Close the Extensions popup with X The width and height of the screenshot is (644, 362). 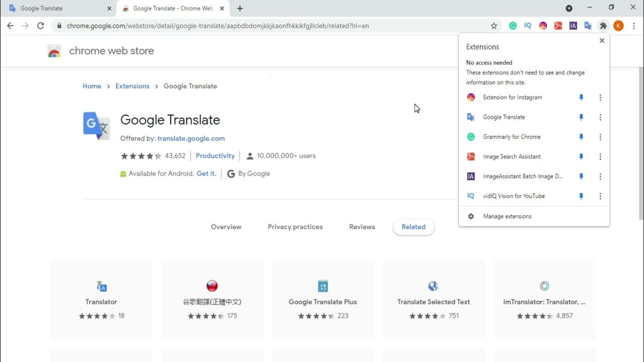[x=602, y=41]
